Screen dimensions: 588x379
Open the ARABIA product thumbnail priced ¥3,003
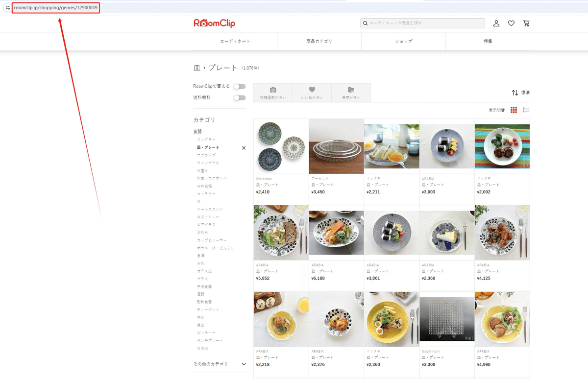[x=447, y=146]
